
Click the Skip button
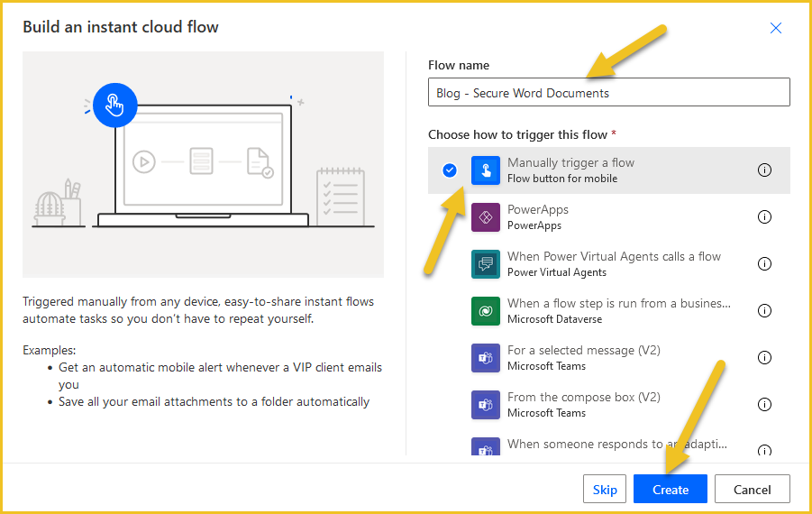pos(605,489)
